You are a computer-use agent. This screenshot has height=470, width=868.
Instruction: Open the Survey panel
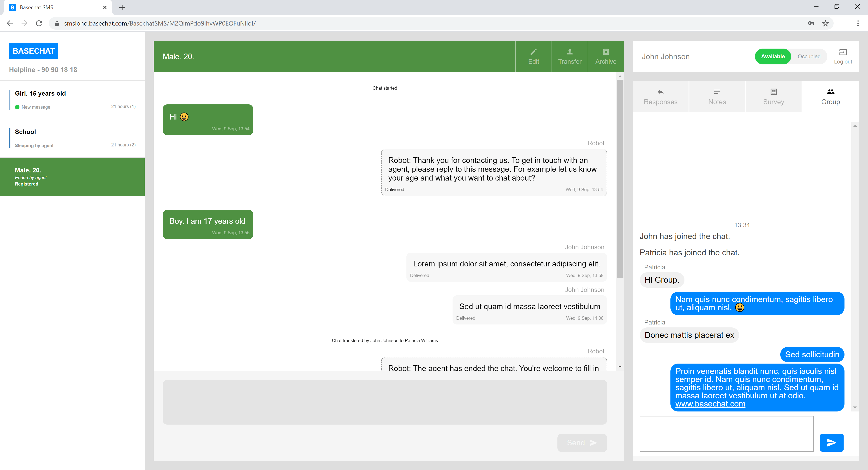(773, 97)
